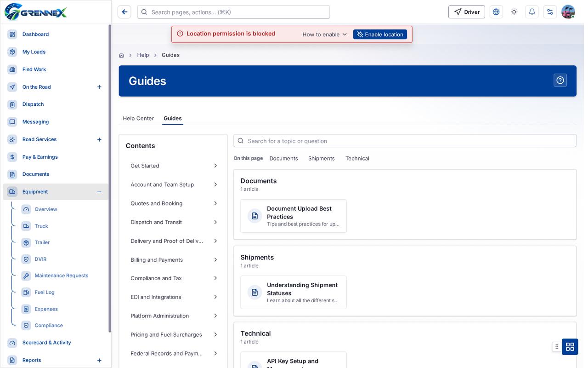Click the Dashboard sidebar icon
The height and width of the screenshot is (368, 588).
12,34
